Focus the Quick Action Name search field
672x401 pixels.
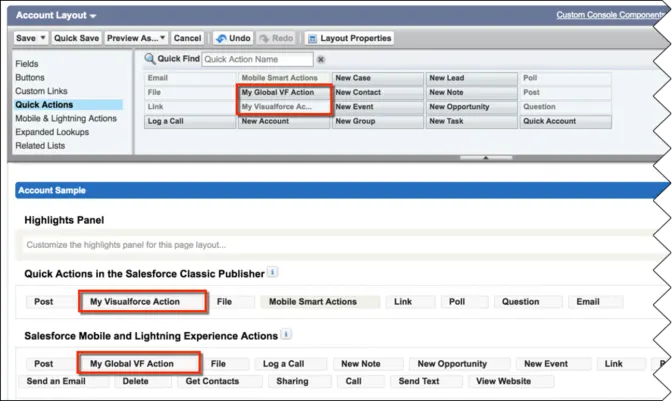257,60
